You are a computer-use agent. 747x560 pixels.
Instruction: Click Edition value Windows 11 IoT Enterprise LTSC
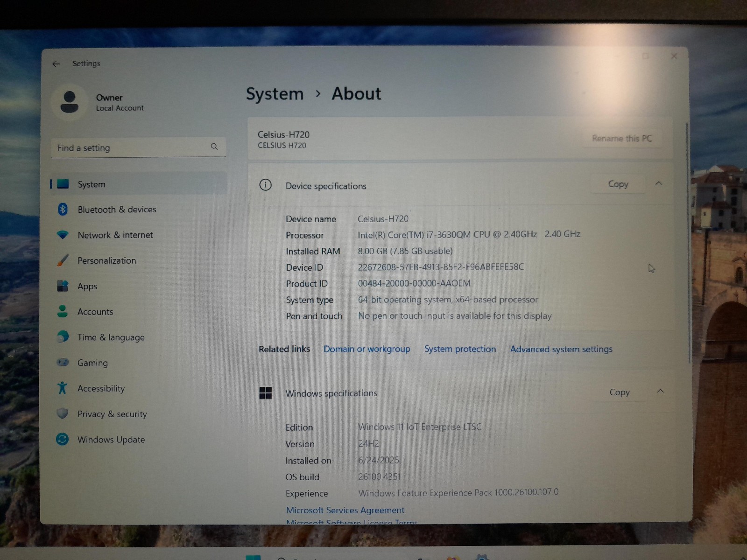coord(419,427)
